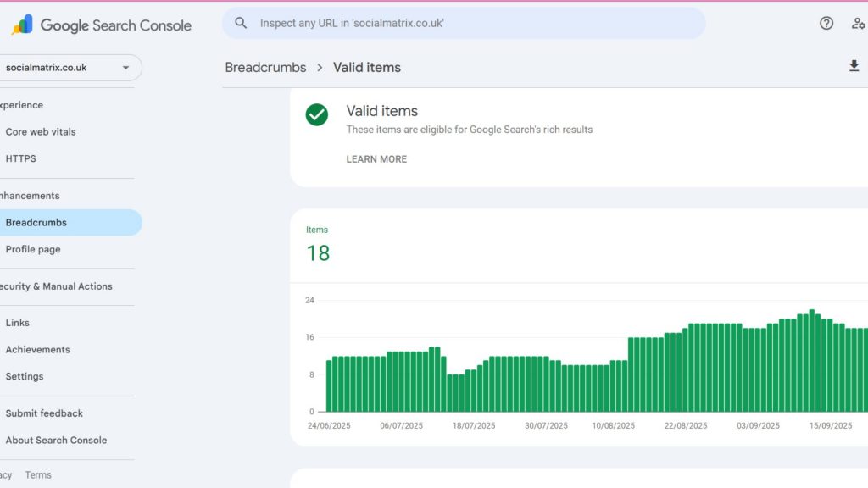Screen dimensions: 868x488
Task: Open the HTTPS report
Action: click(21, 158)
